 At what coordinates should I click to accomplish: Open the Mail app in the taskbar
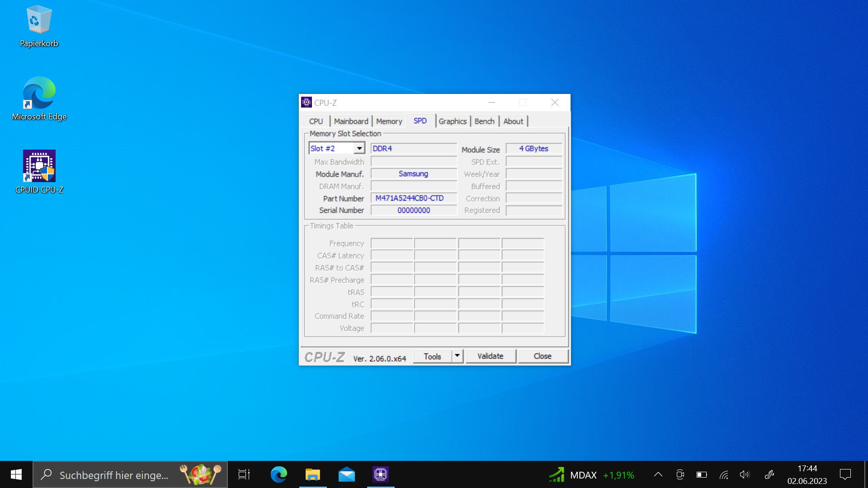click(346, 474)
